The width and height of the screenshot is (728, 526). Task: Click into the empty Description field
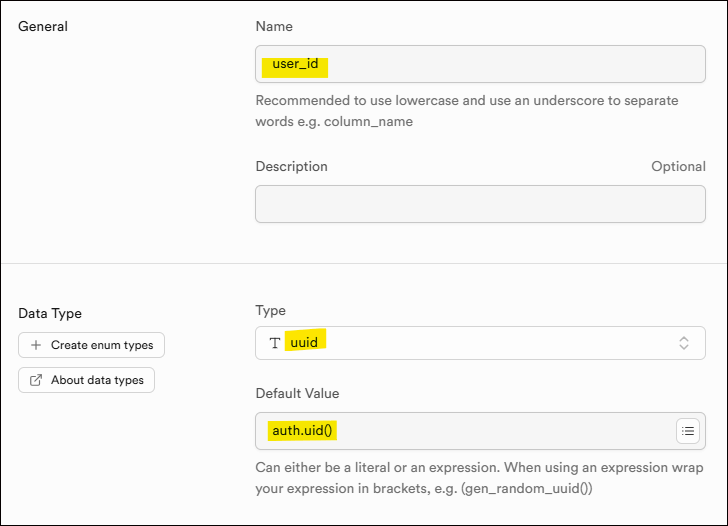[x=480, y=204]
